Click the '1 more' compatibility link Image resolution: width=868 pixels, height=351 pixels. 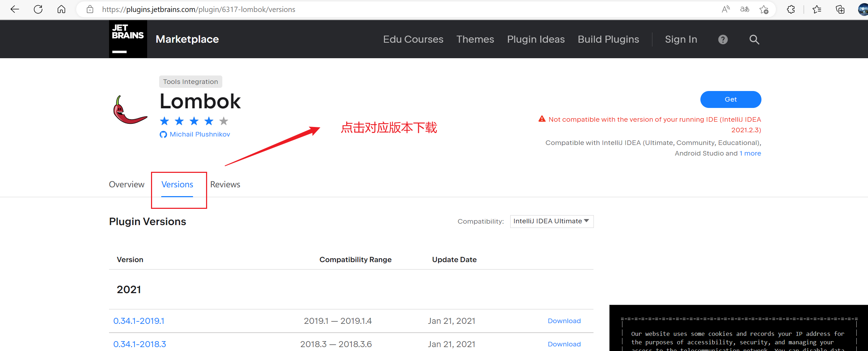(750, 153)
